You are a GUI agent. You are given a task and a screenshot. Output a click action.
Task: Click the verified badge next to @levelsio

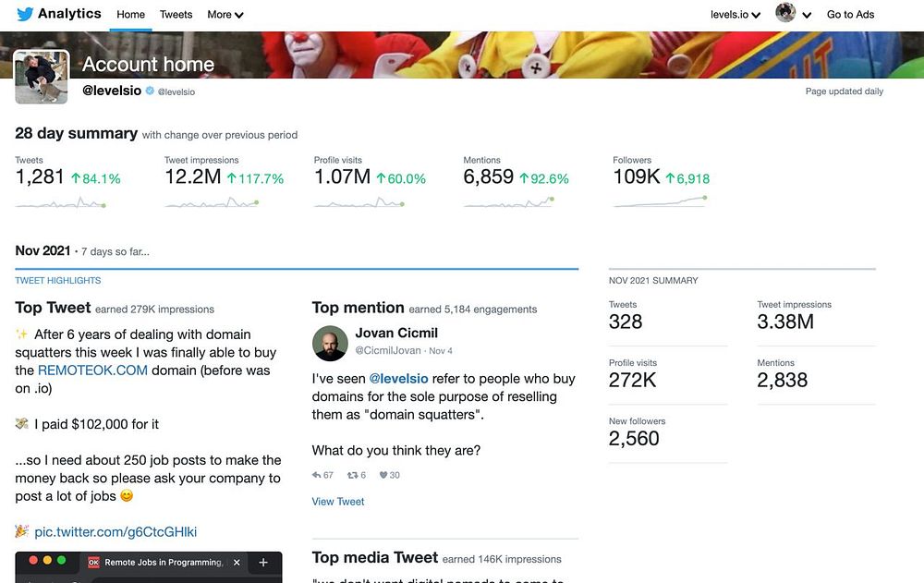tap(150, 91)
